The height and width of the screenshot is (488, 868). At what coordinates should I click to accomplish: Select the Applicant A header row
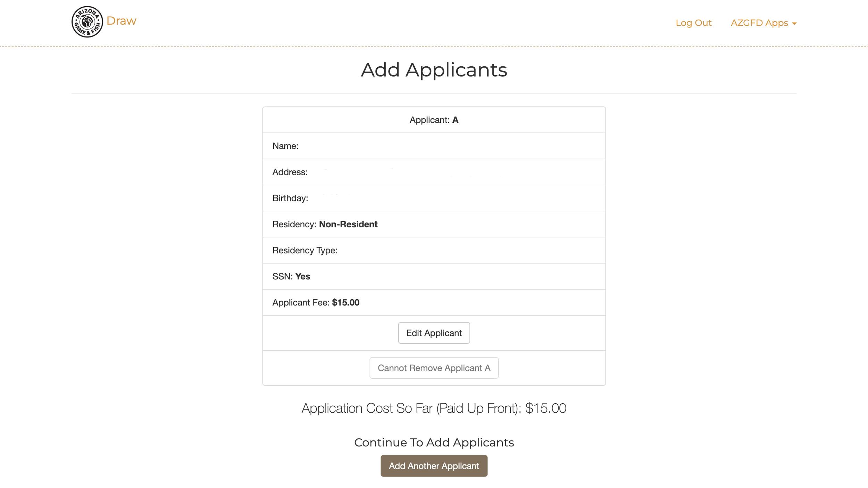point(434,120)
